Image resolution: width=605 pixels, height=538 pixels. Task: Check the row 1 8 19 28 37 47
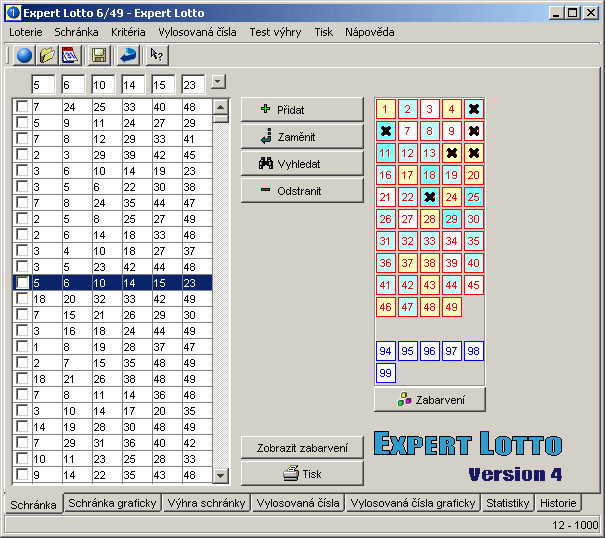point(22,347)
